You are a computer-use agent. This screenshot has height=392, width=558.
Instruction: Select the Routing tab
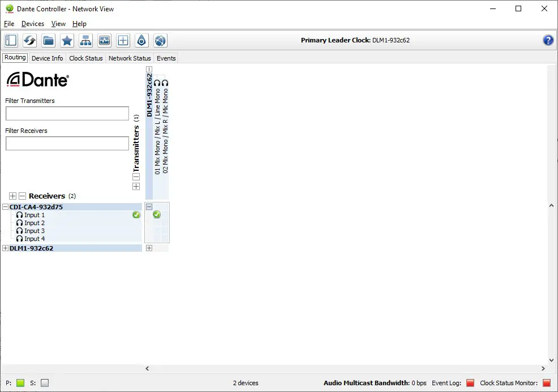pyautogui.click(x=15, y=58)
